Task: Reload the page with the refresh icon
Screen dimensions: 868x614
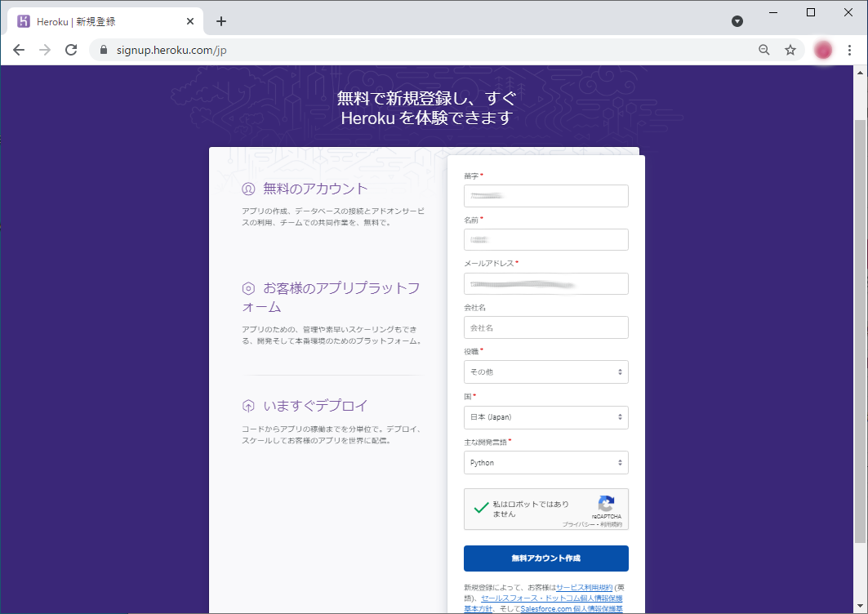Action: point(71,50)
